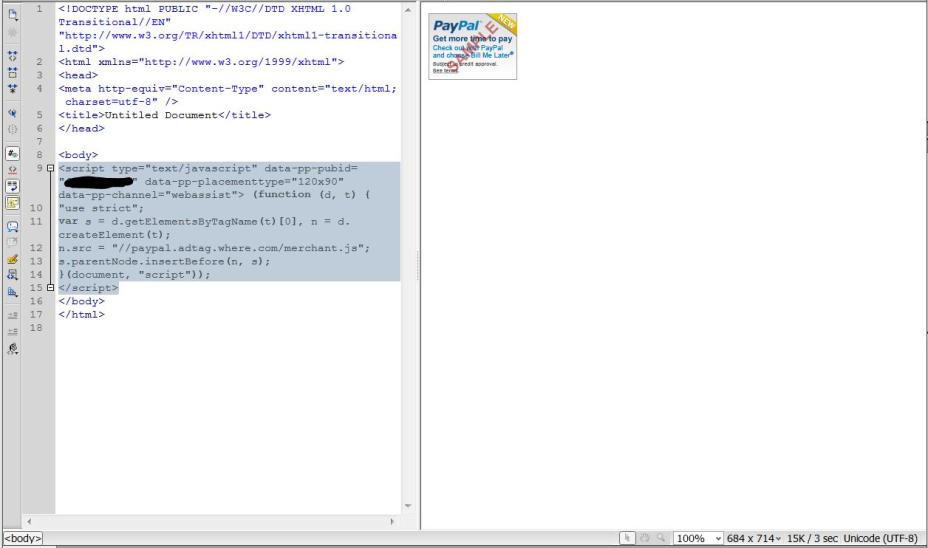Click line number 7 in the gutter

40,141
